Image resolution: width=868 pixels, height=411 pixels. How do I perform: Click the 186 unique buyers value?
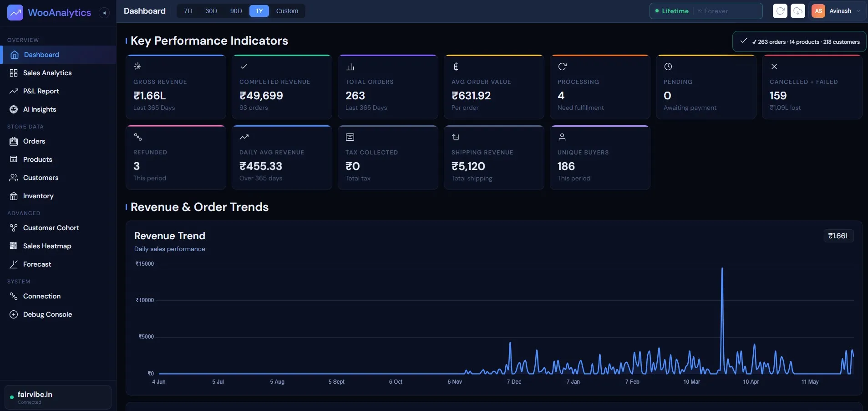(x=566, y=166)
